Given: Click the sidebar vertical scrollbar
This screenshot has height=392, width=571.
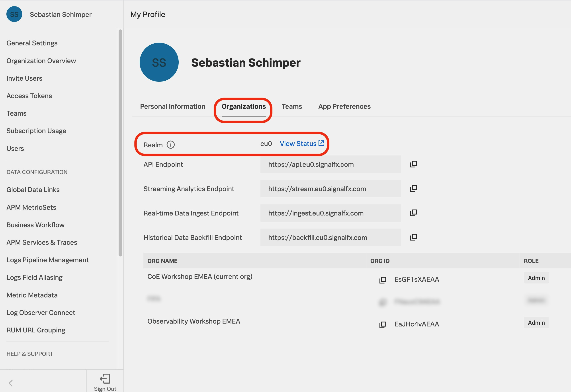Looking at the screenshot, I should 120,143.
